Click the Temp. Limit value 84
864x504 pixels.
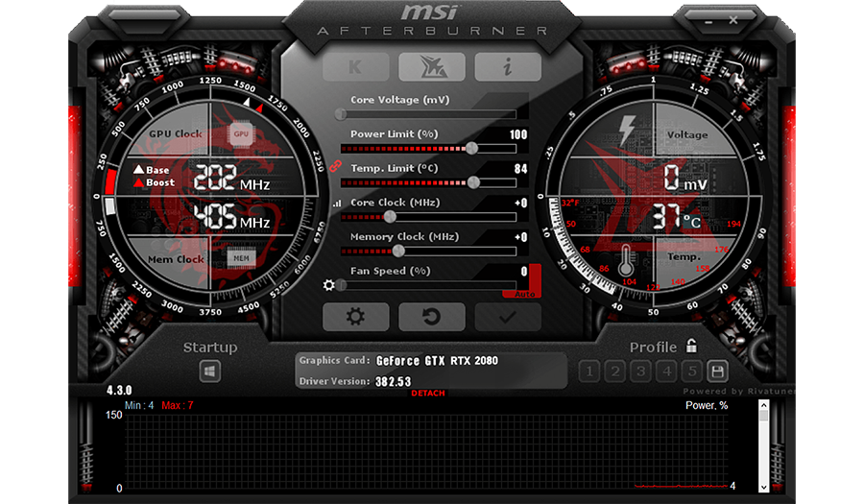point(520,169)
